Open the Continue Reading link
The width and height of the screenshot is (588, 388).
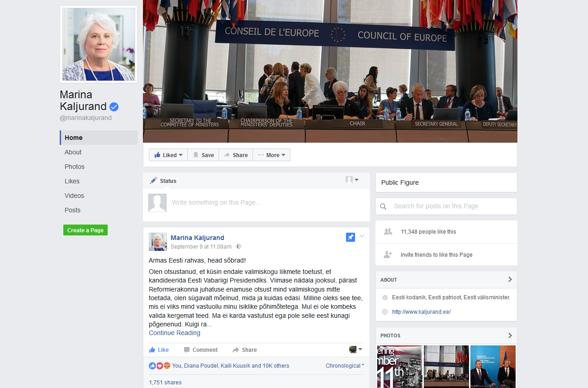point(175,333)
